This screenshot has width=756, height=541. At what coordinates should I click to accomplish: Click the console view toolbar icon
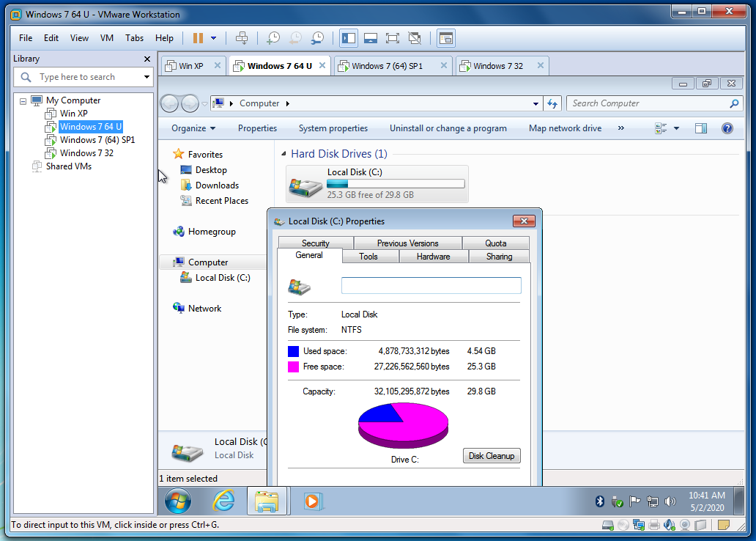click(446, 38)
